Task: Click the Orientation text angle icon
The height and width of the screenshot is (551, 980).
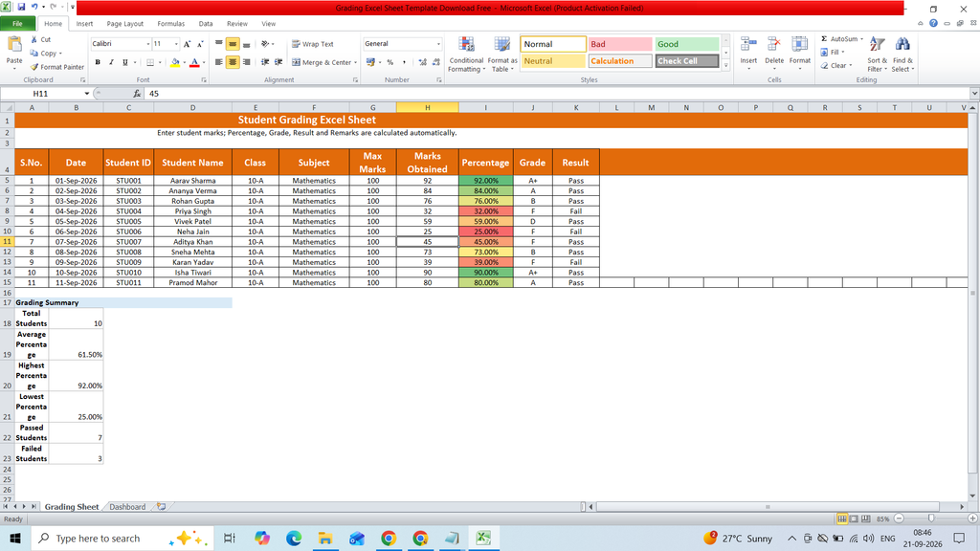Action: 265,44
